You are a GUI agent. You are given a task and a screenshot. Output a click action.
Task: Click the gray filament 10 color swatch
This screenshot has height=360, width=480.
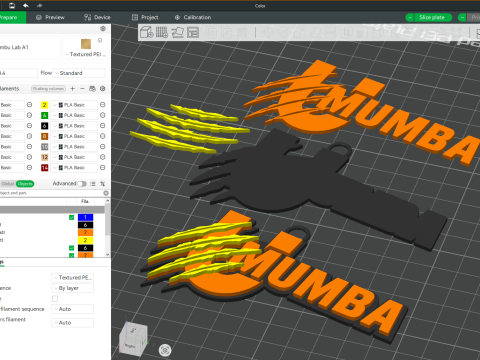tap(44, 147)
